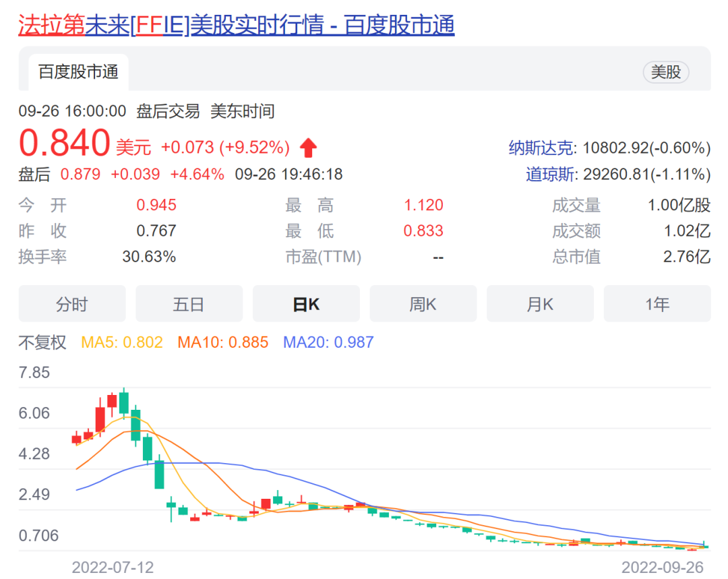The width and height of the screenshot is (728, 579).
Task: Click the MA20: 0.987 indicator label
Action: (x=328, y=342)
